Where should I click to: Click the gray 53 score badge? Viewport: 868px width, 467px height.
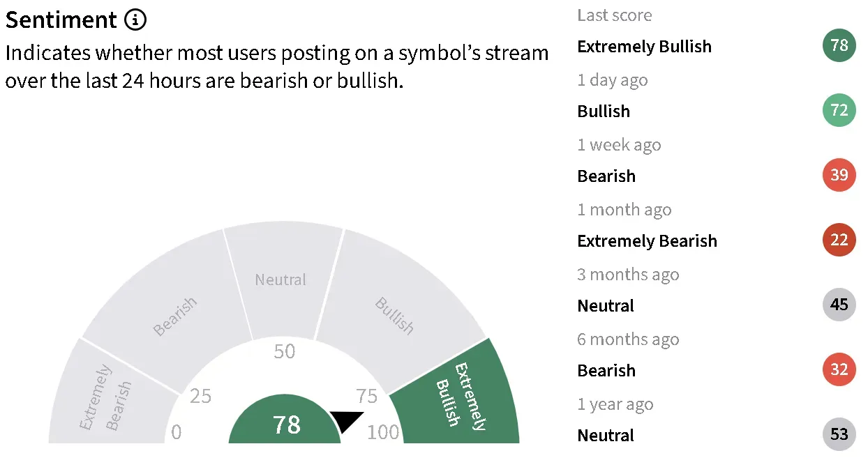[839, 435]
